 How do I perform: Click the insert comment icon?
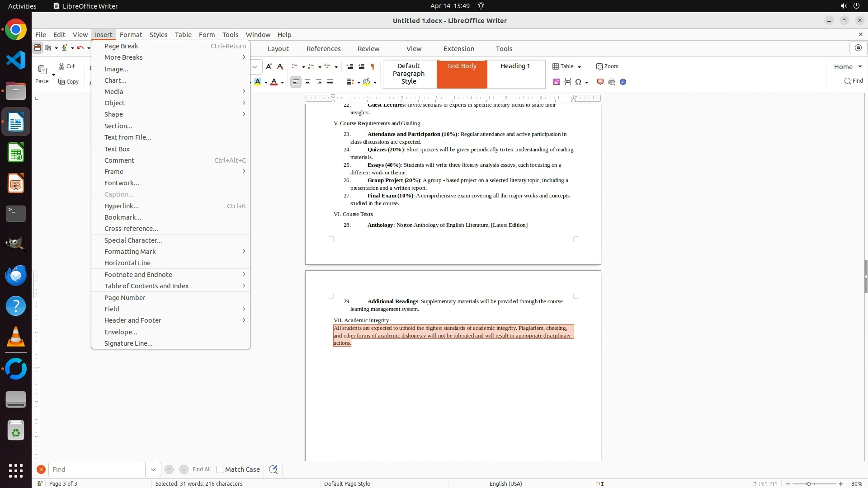[x=600, y=82]
